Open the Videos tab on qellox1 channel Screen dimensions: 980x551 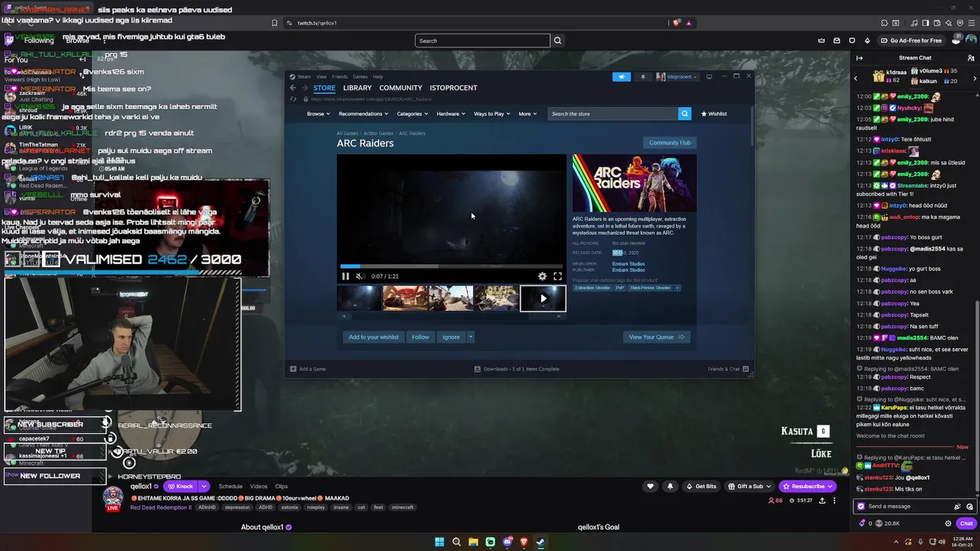click(x=259, y=486)
